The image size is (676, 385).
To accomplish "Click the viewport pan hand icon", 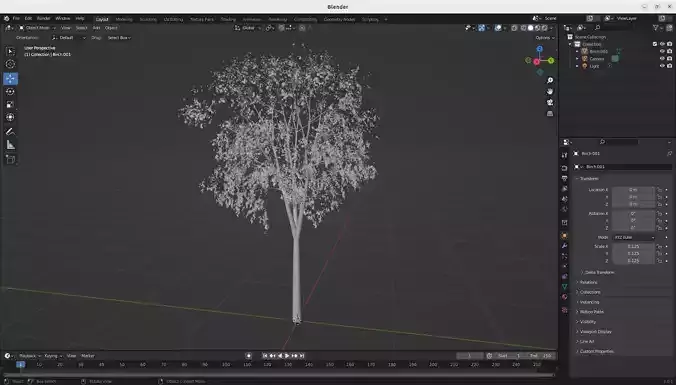I will click(x=550, y=91).
